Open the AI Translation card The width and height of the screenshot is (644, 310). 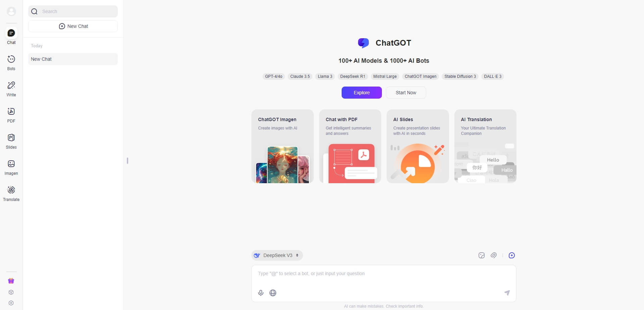click(x=485, y=146)
